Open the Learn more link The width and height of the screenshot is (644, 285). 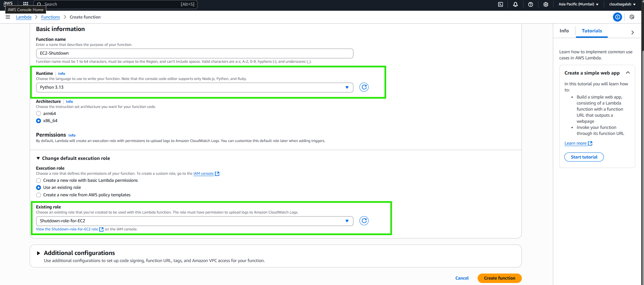tap(575, 143)
